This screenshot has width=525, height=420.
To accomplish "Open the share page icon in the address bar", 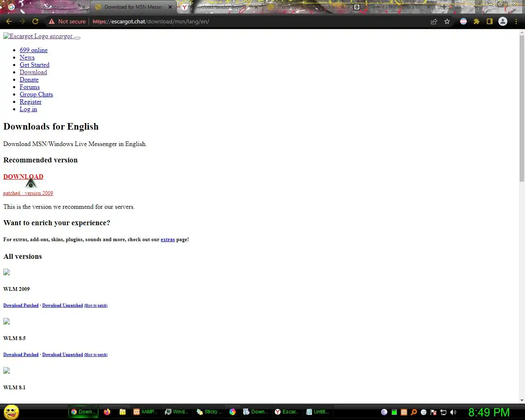I will [x=434, y=21].
